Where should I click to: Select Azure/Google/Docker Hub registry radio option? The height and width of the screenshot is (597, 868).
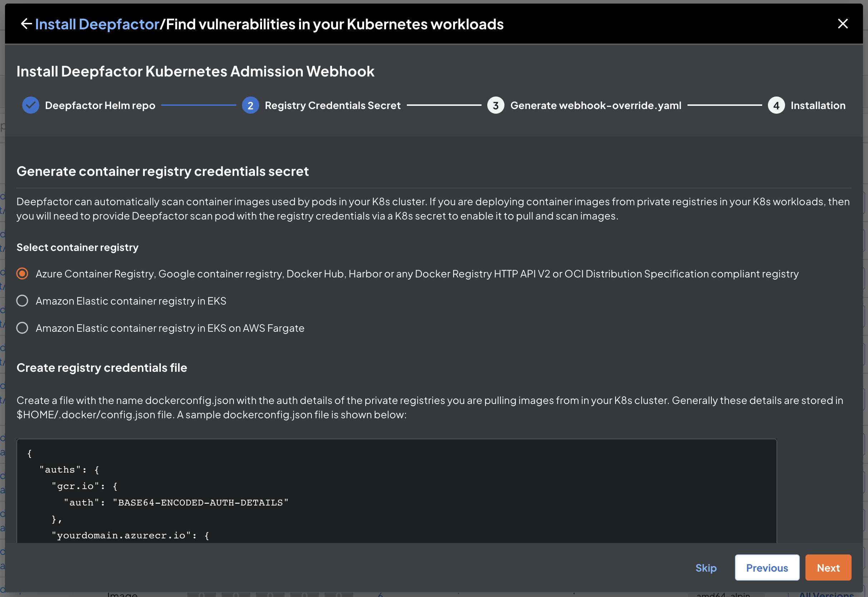tap(23, 274)
